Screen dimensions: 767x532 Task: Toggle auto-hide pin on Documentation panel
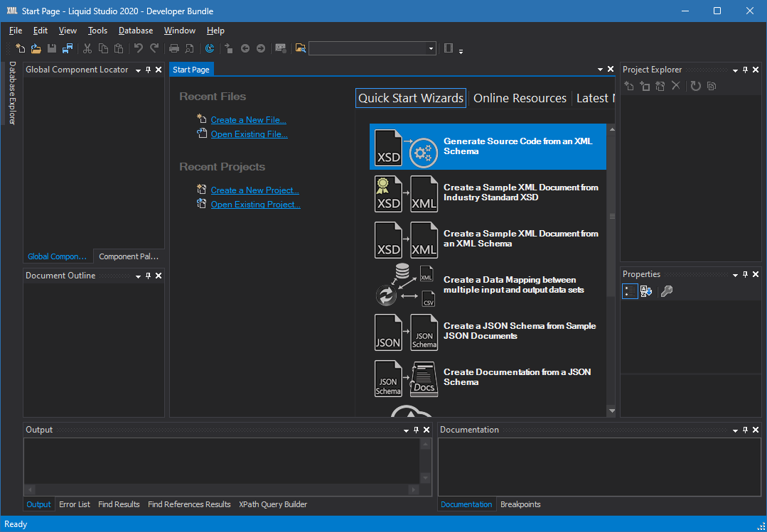pos(746,430)
